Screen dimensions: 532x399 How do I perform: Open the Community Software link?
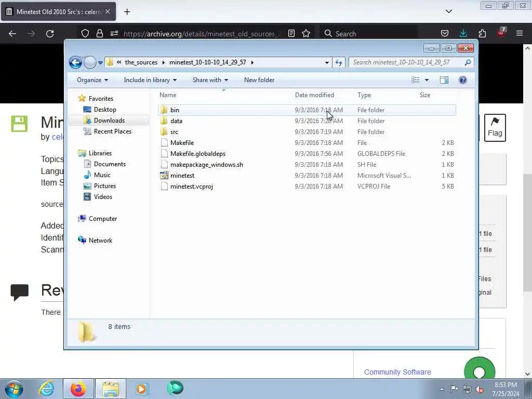pos(397,372)
